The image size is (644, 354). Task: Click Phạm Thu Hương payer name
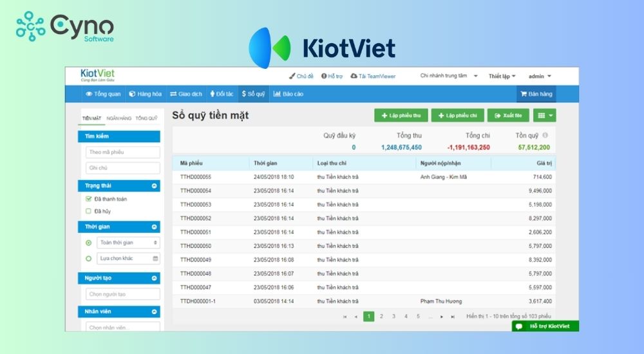coord(441,301)
